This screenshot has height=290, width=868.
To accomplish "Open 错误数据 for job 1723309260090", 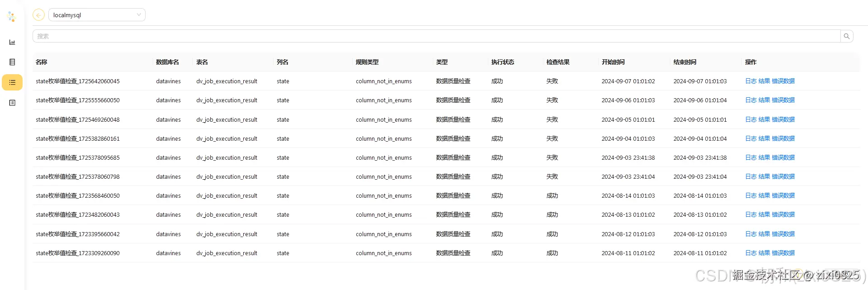I will point(783,253).
